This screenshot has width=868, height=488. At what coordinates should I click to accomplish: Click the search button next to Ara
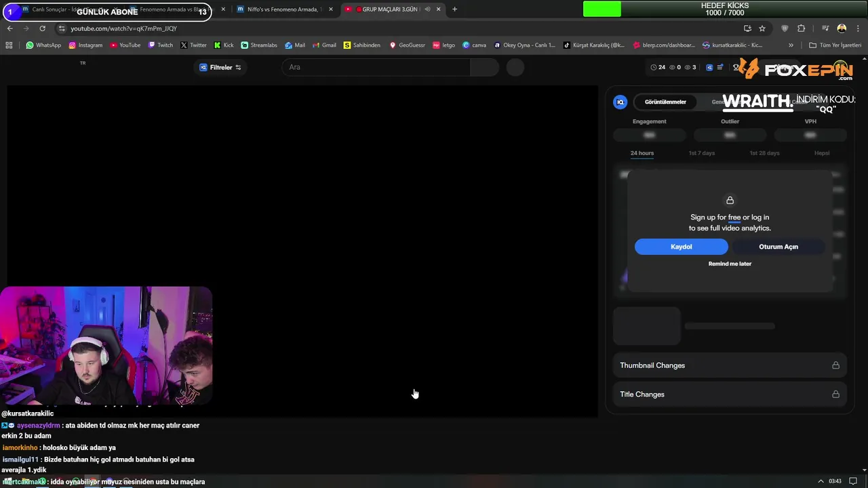pyautogui.click(x=484, y=67)
